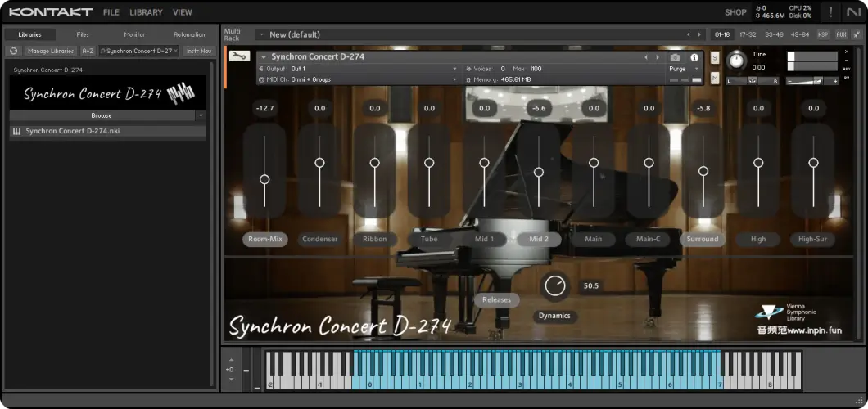This screenshot has width=868, height=409.
Task: Open the LIBRARY menu
Action: (146, 12)
